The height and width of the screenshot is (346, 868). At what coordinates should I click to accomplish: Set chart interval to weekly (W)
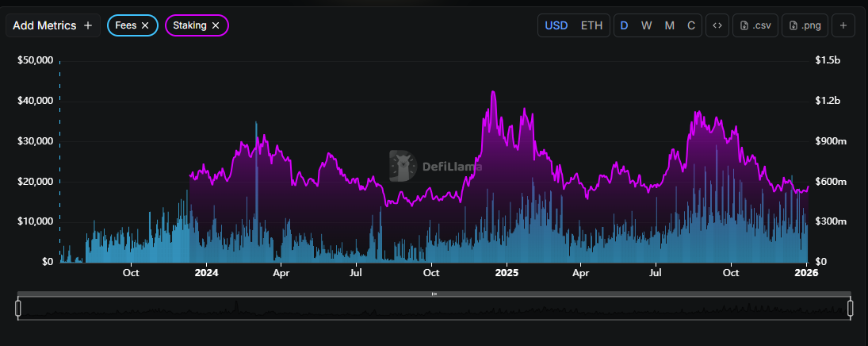point(646,25)
